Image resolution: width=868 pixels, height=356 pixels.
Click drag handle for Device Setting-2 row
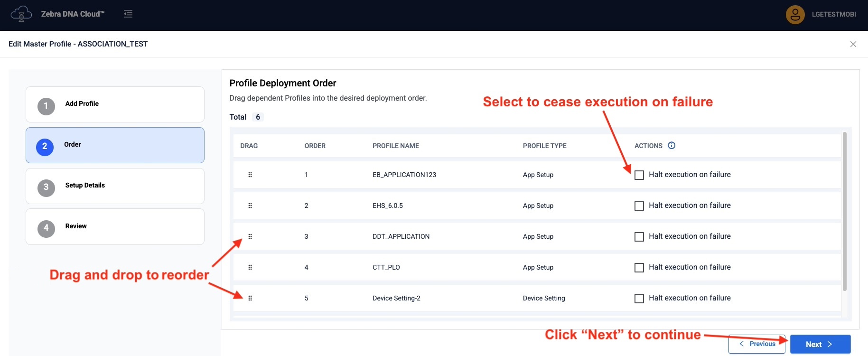250,298
